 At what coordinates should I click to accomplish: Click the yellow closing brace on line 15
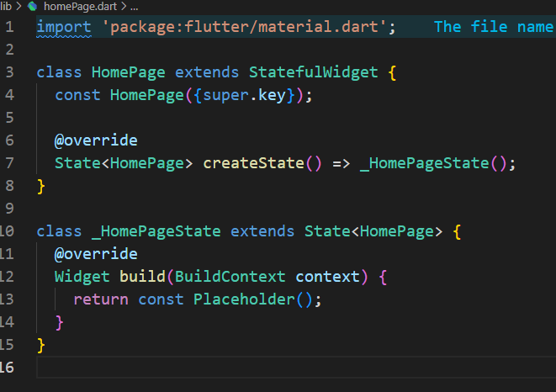click(x=41, y=345)
